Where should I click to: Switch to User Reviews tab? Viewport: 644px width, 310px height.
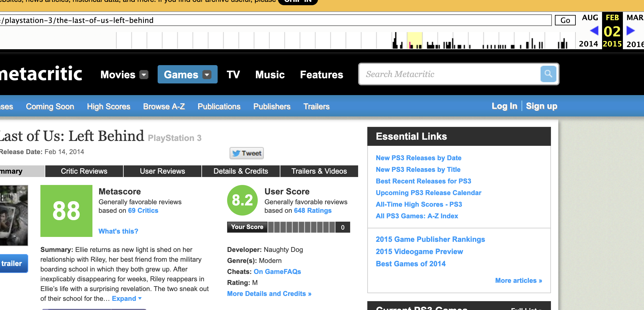(163, 171)
